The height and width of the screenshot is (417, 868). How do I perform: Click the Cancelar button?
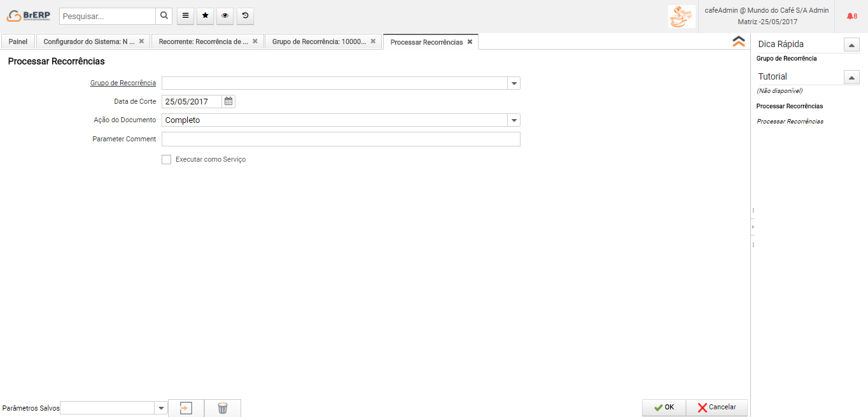[717, 407]
